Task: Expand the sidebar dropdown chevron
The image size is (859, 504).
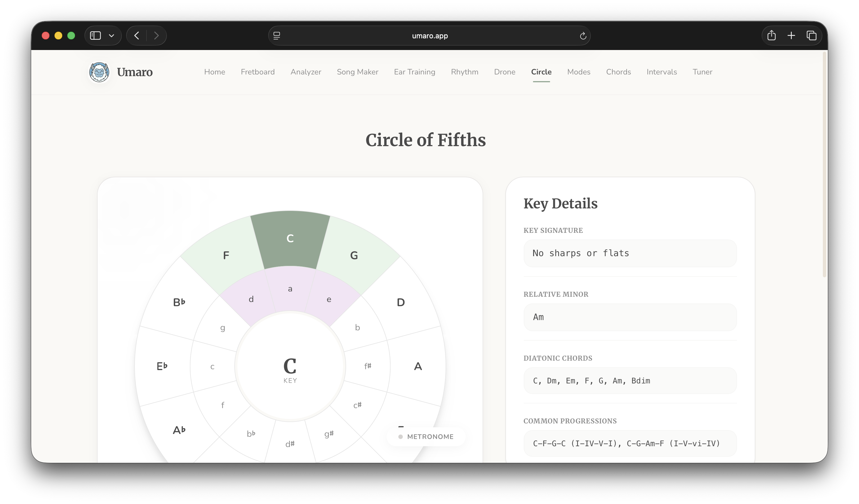Action: point(111,36)
